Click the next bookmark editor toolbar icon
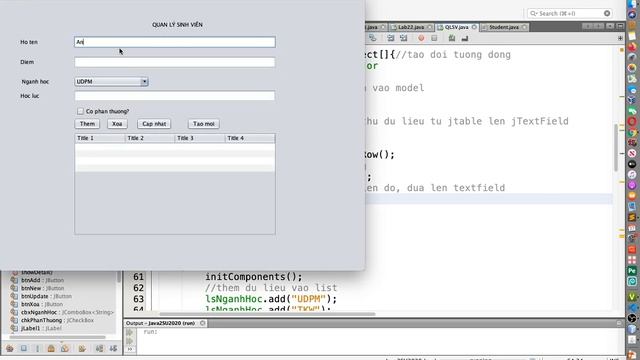640x360 pixels. [372, 38]
